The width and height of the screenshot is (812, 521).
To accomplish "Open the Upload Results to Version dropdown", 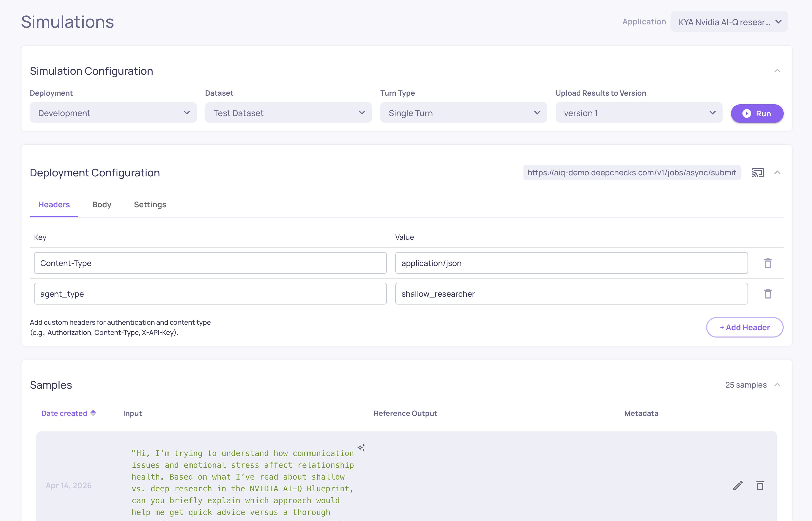I will tap(638, 113).
